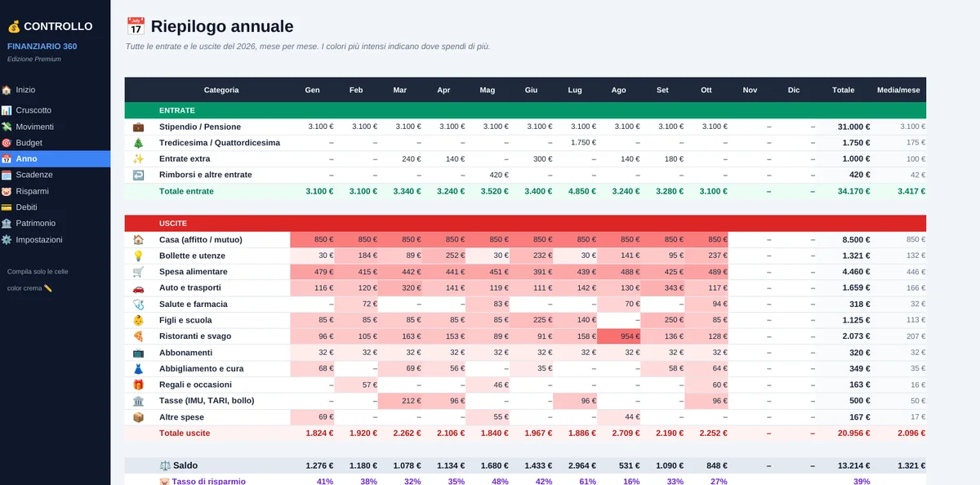Viewport: 980px width, 485px height.
Task: Click the pizza icon for Ristoranti e svago
Action: tap(138, 336)
